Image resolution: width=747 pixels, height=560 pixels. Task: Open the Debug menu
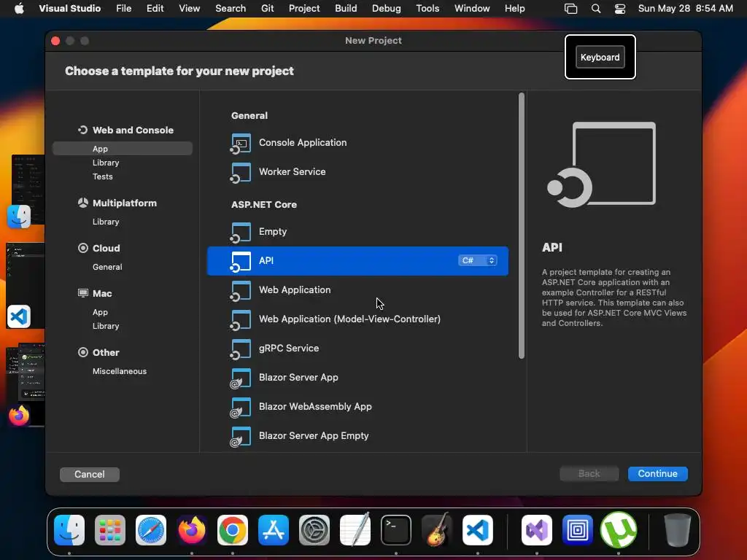387,8
